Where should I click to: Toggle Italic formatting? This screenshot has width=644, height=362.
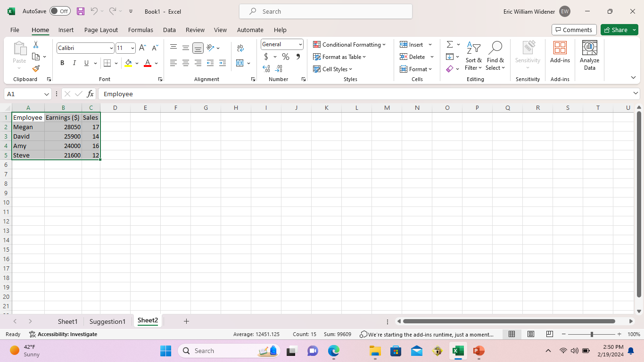click(74, 63)
